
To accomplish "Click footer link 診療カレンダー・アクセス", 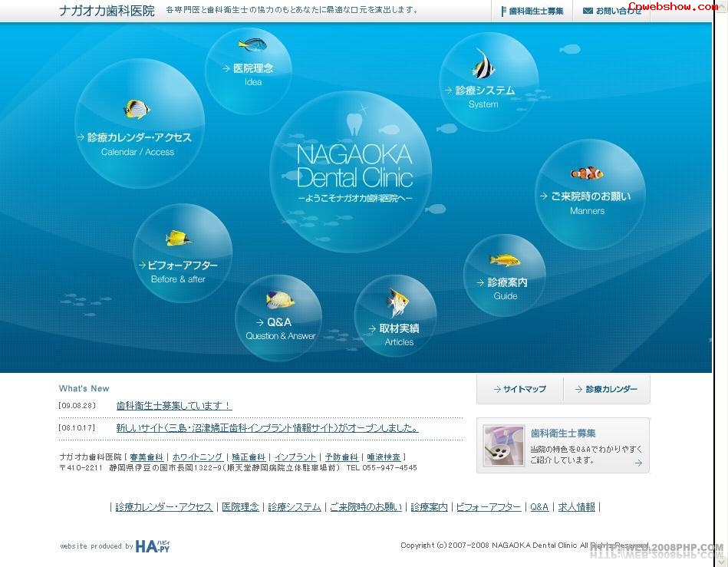I will [163, 507].
